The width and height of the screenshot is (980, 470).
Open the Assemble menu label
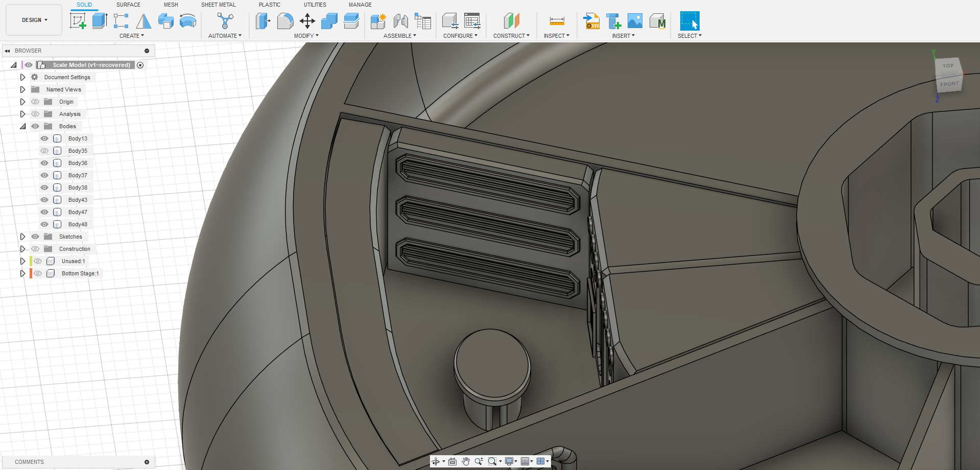pyautogui.click(x=400, y=36)
